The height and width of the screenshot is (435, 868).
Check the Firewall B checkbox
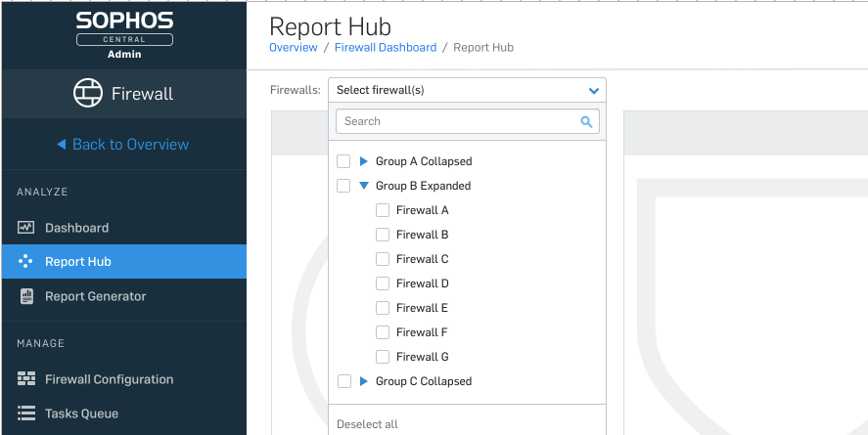coord(383,235)
